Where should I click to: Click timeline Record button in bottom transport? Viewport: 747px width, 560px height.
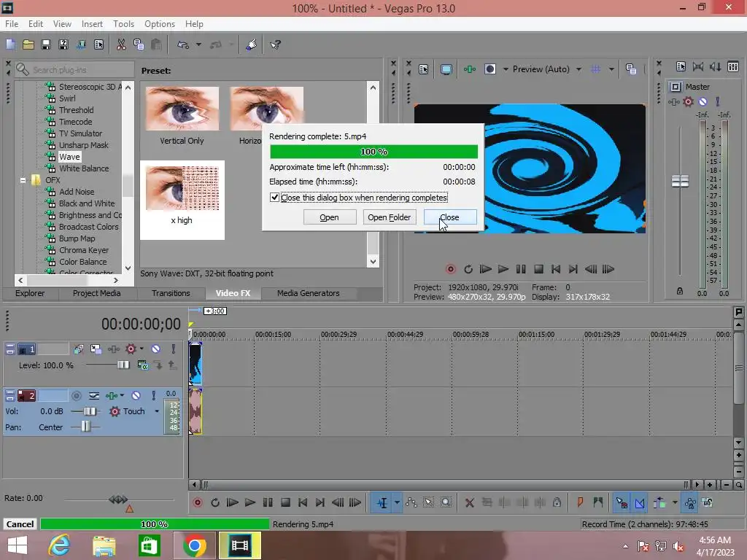197,502
